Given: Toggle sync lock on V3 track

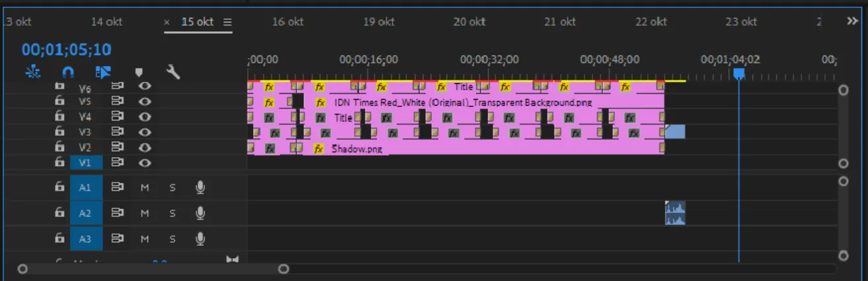Looking at the screenshot, I should (118, 132).
